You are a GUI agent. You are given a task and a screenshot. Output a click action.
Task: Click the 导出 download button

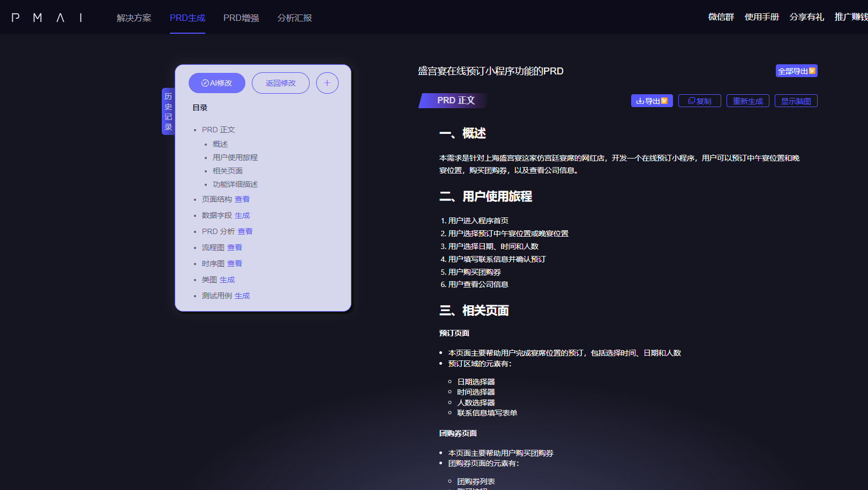tap(652, 101)
